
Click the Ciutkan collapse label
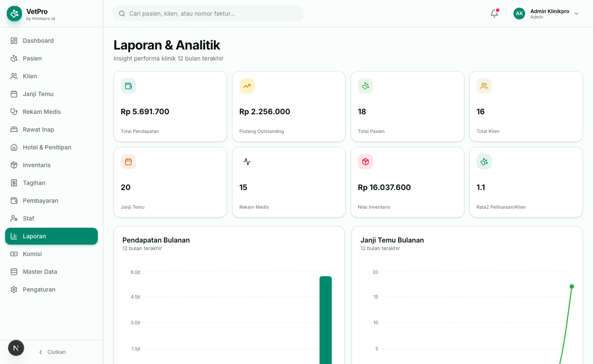[56, 352]
